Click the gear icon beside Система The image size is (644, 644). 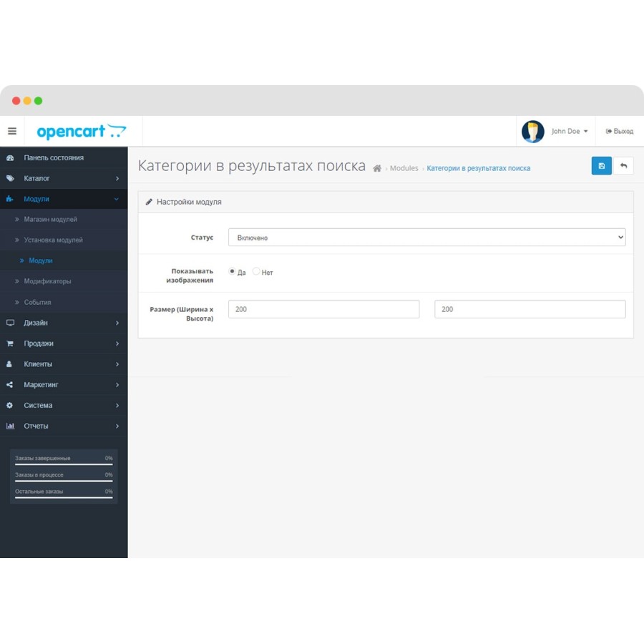point(9,406)
